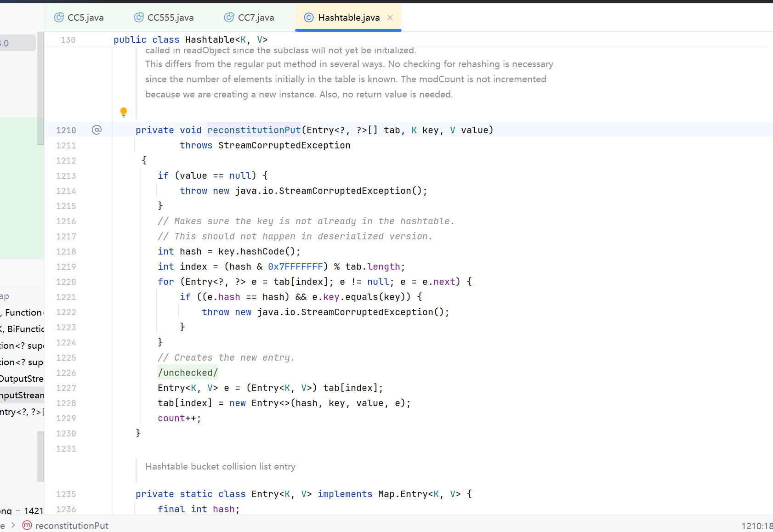Close the Hashtable.java tab
This screenshot has width=773, height=532.
click(x=390, y=17)
